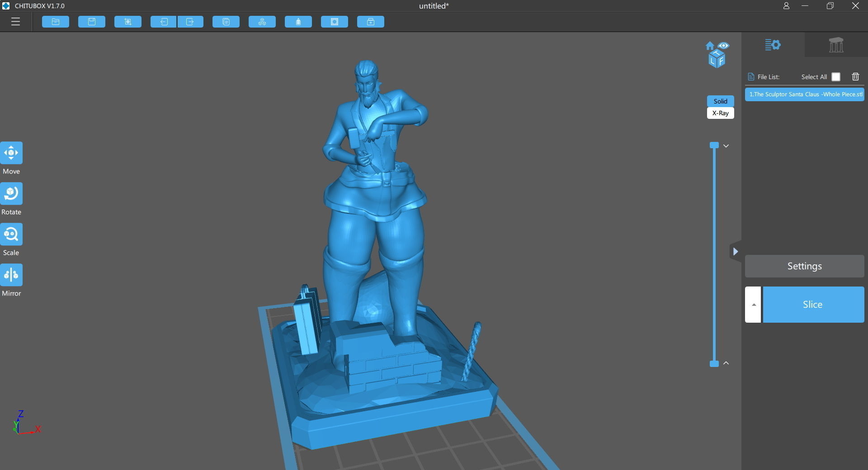Open the slice settings tab
This screenshot has height=470, width=868.
point(773,45)
